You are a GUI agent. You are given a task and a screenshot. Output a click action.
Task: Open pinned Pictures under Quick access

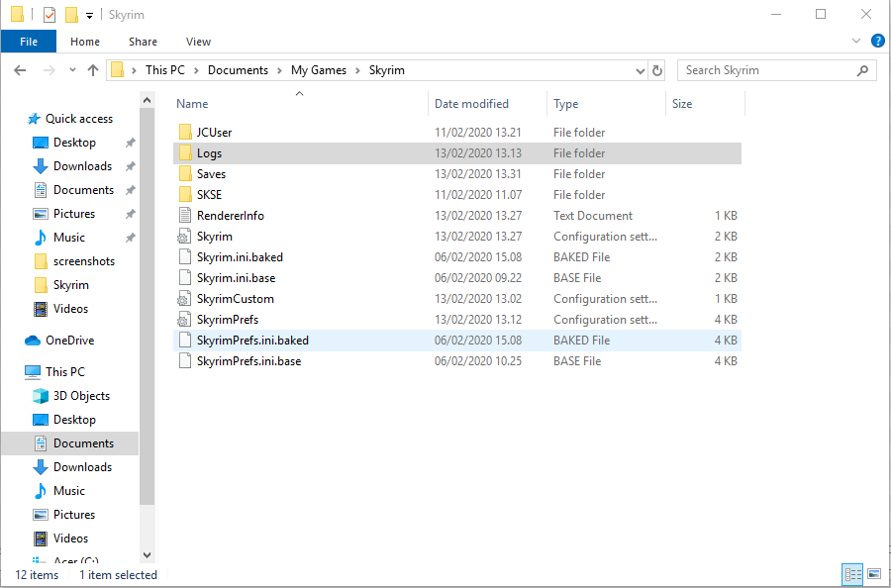point(74,214)
